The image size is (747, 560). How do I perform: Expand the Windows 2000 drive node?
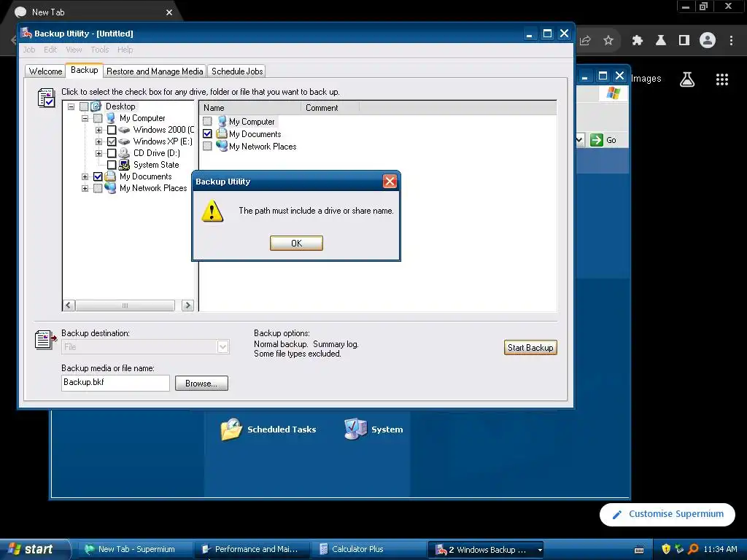(98, 130)
